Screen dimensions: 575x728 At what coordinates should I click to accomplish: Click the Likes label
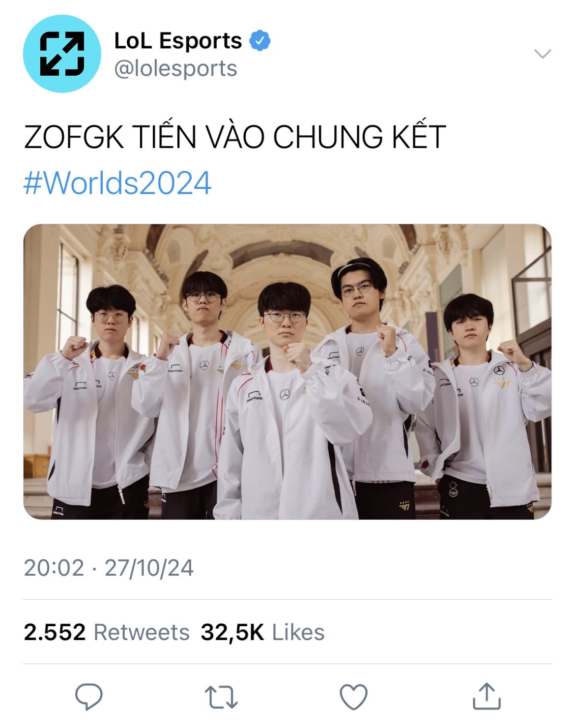click(x=298, y=632)
